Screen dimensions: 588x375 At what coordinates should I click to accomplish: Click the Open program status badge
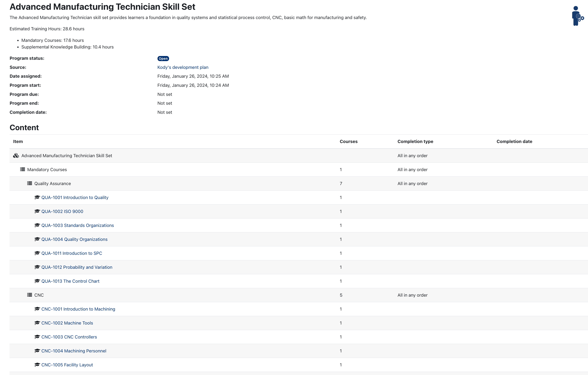[x=163, y=59]
